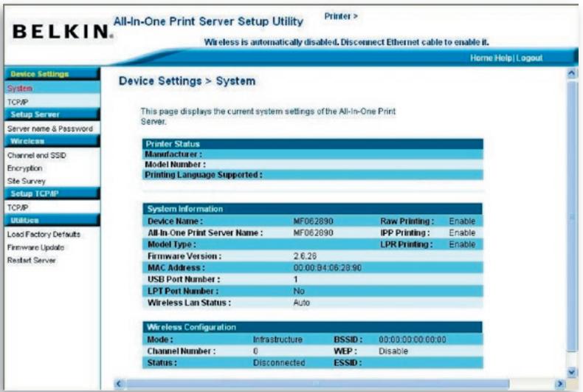Click the LPR Printing Enable value
The width and height of the screenshot is (583, 392).
click(x=462, y=244)
